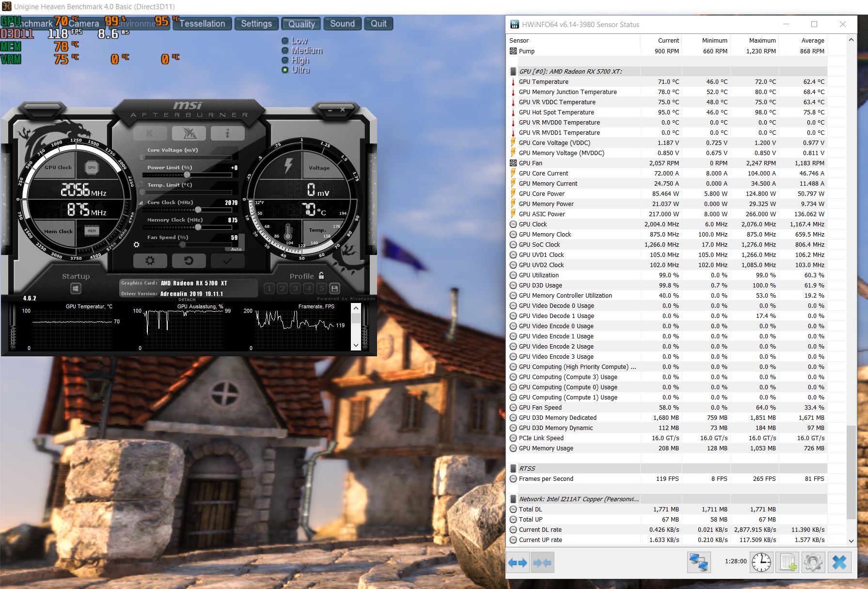Select High quality option
This screenshot has width=868, height=589.
(x=295, y=60)
